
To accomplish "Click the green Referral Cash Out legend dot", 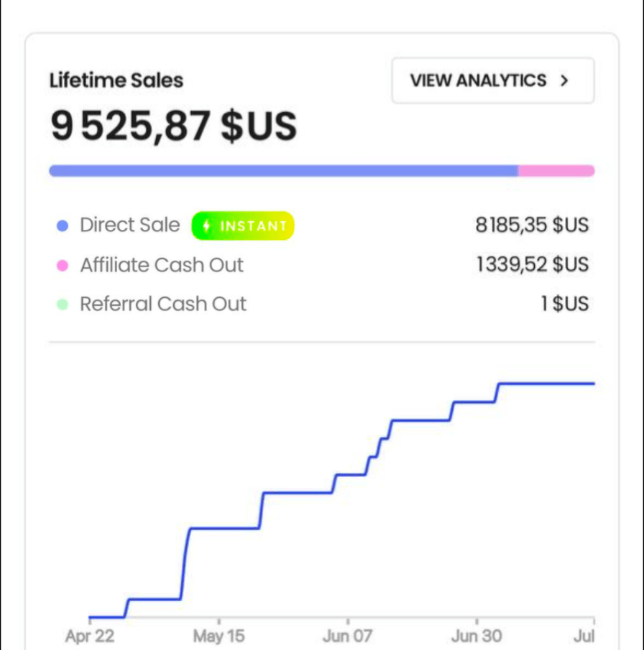I will pos(63,305).
